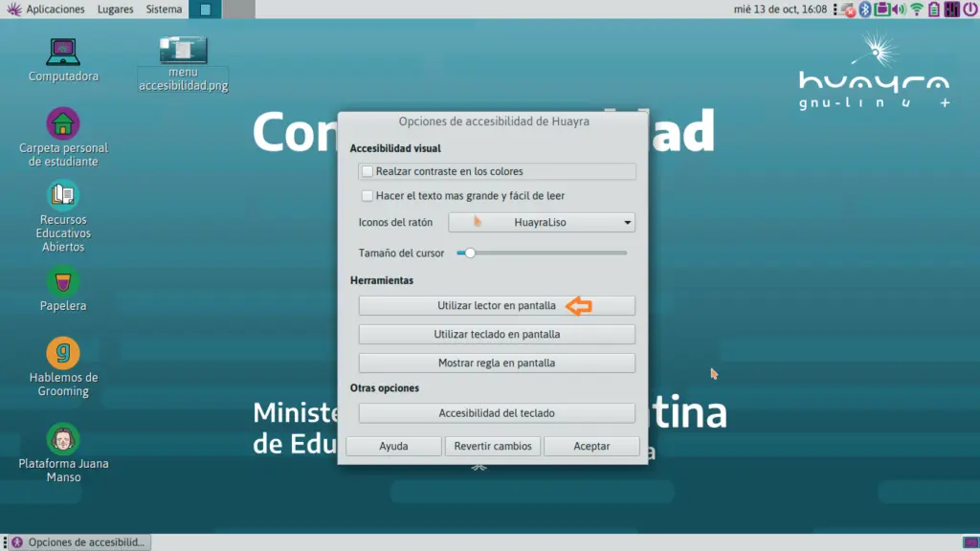The width and height of the screenshot is (980, 551).
Task: Click the Tamaño del cursor slider handle
Action: (x=470, y=253)
